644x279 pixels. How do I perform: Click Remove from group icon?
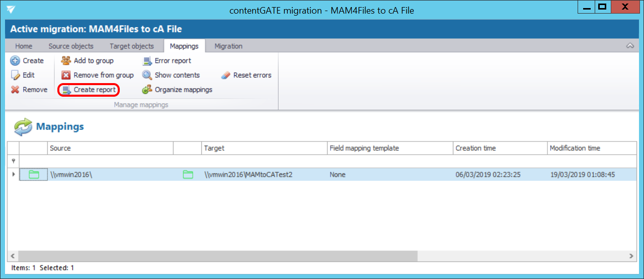click(66, 75)
